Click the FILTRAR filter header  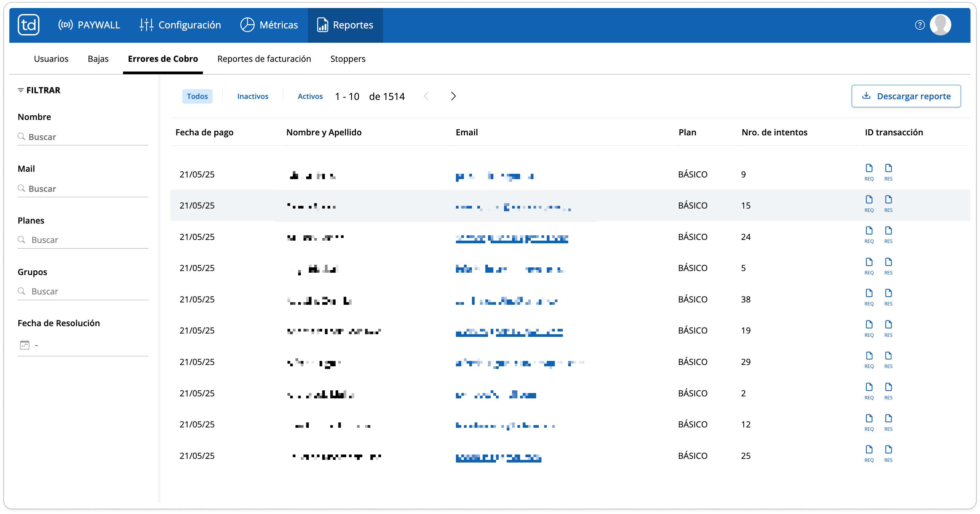pyautogui.click(x=39, y=90)
